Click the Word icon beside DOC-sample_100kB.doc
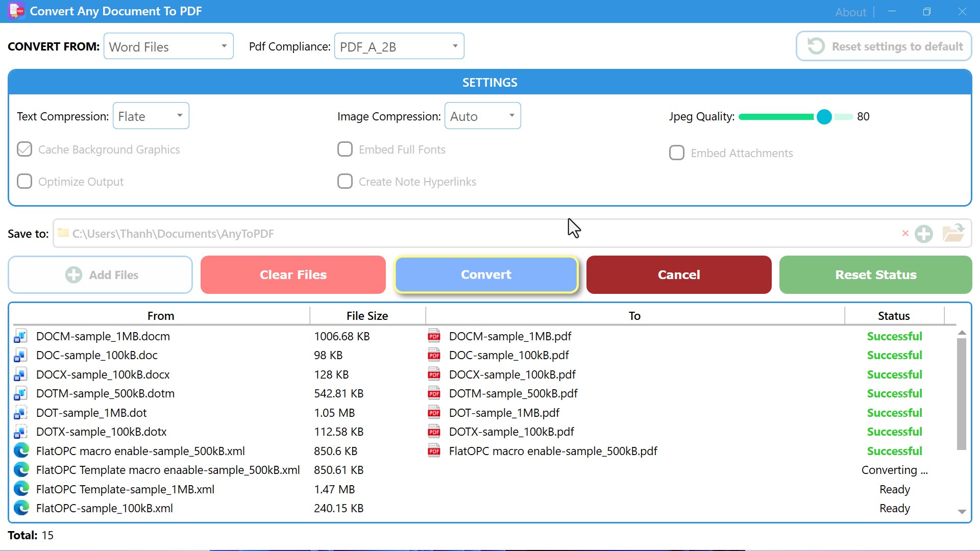980x551 pixels. coord(20,356)
